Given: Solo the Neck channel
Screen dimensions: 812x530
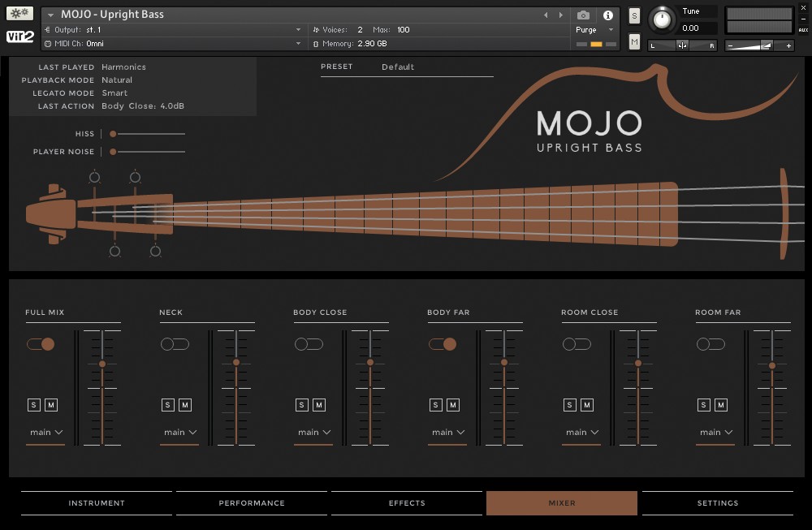Looking at the screenshot, I should point(167,405).
